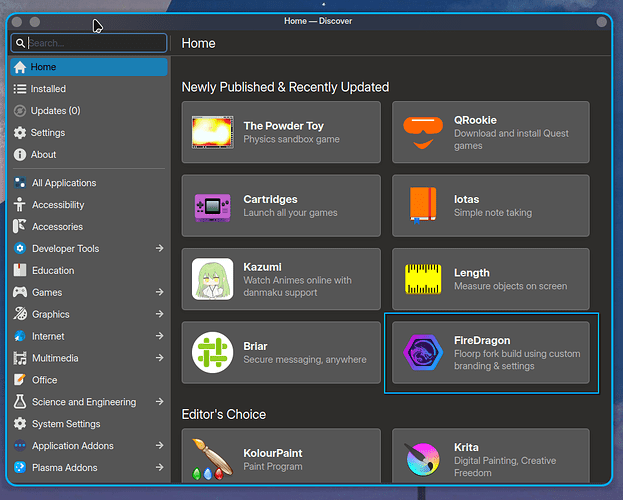Open The Powder Toy title
The image size is (623, 500).
[284, 126]
